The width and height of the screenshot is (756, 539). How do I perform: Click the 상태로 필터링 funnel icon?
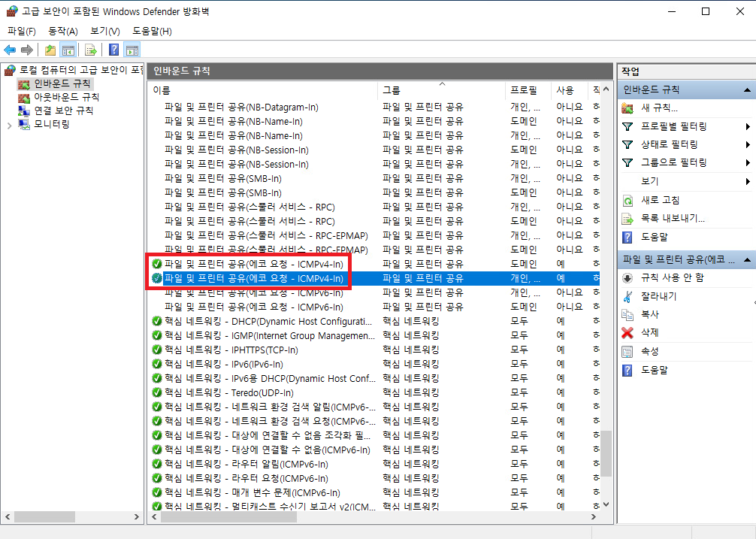click(x=627, y=144)
